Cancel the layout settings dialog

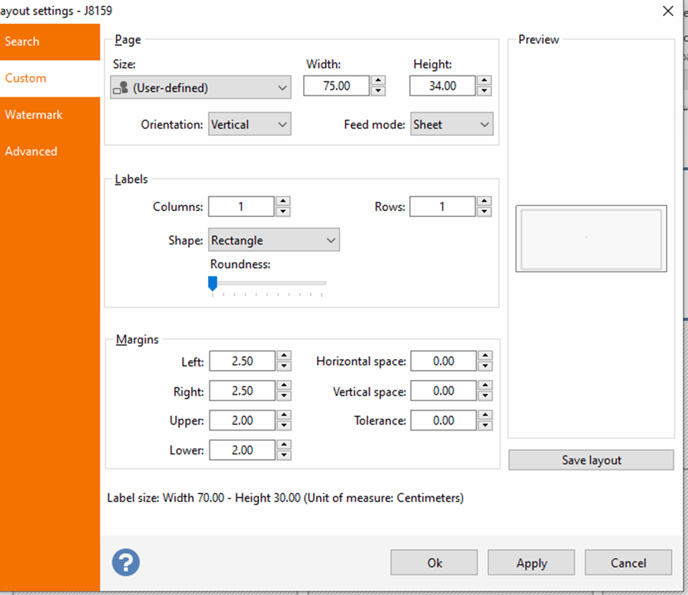tap(628, 563)
